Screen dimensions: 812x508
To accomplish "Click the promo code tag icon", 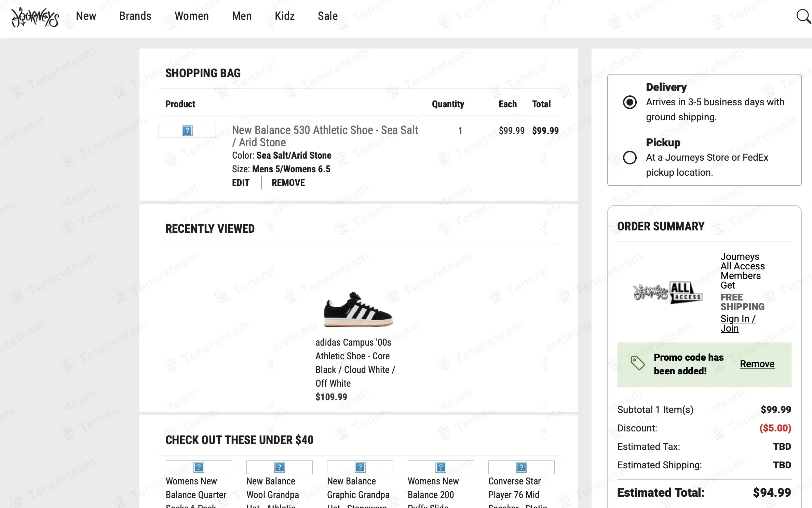I will [637, 363].
